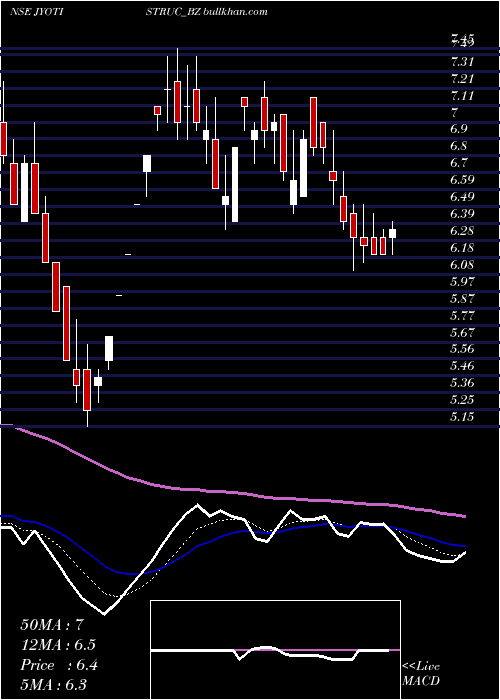Viewport: 500px width, 700px height.
Task: Select the 6.59 price axis label
Action: (462, 179)
